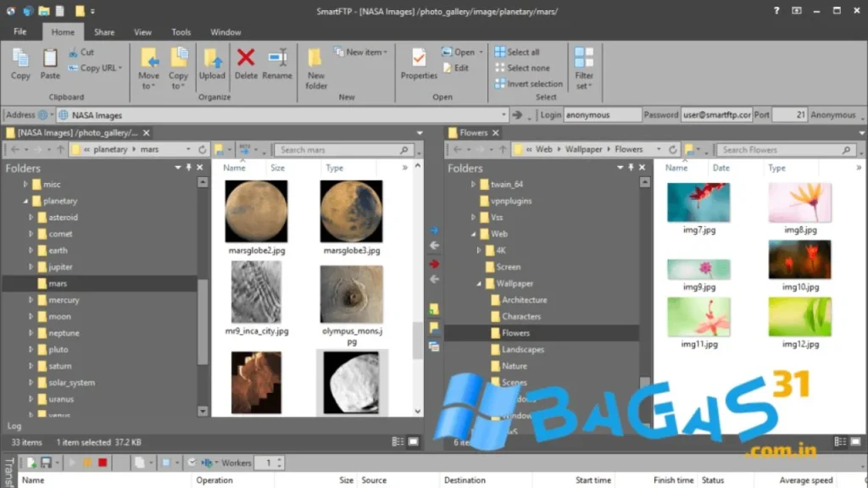Click Select all in the Select group
Screen dimensions: 868x488
coord(522,52)
